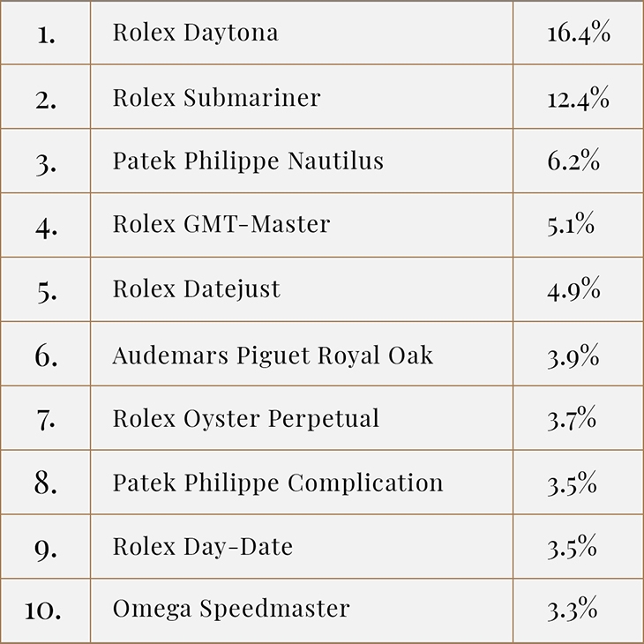This screenshot has width=644, height=644.
Task: Click rank number 1 cell
Action: point(44,34)
